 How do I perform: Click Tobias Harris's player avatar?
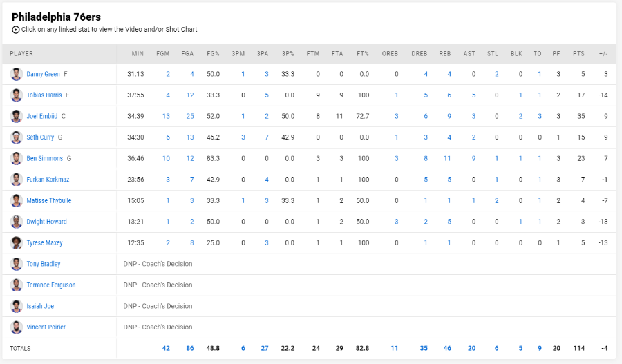click(17, 95)
